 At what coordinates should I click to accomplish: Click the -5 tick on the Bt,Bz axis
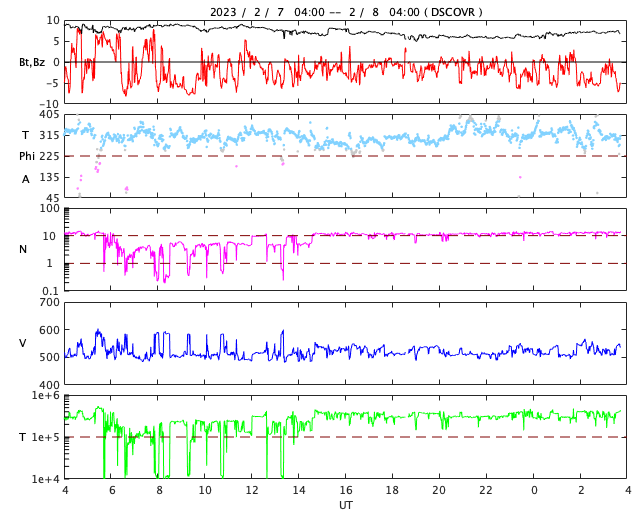(53, 83)
